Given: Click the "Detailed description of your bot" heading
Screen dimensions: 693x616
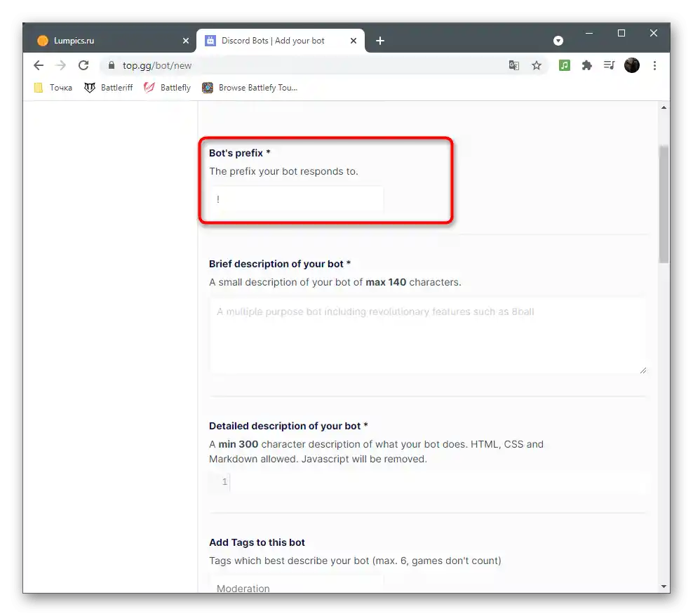Looking at the screenshot, I should (285, 426).
